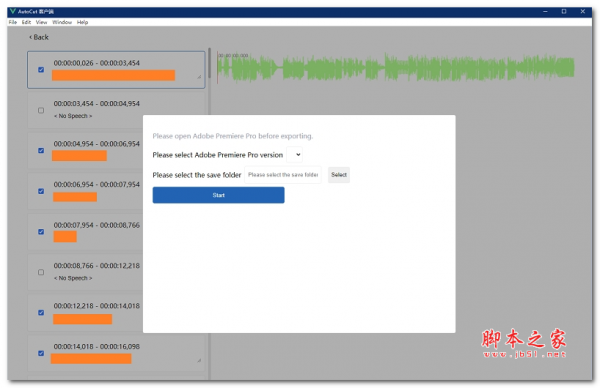600x388 pixels.
Task: Click the 'Please open Adobe Premiere Pro before exporting.' text
Action: tap(233, 136)
